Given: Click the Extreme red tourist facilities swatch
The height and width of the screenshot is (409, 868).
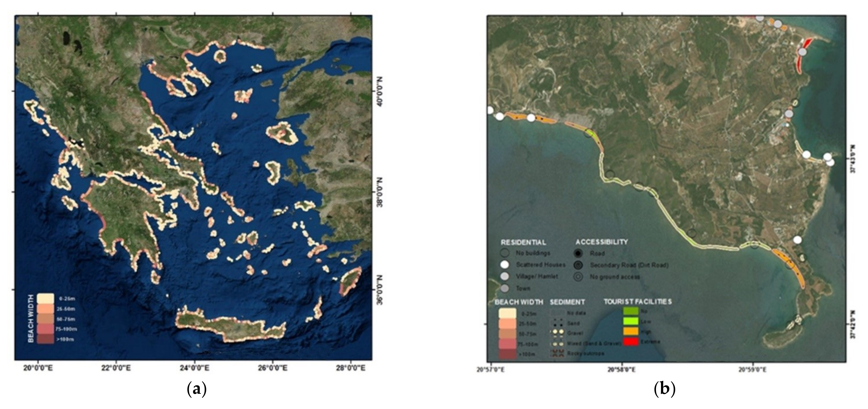Looking at the screenshot, I should pyautogui.click(x=631, y=342).
